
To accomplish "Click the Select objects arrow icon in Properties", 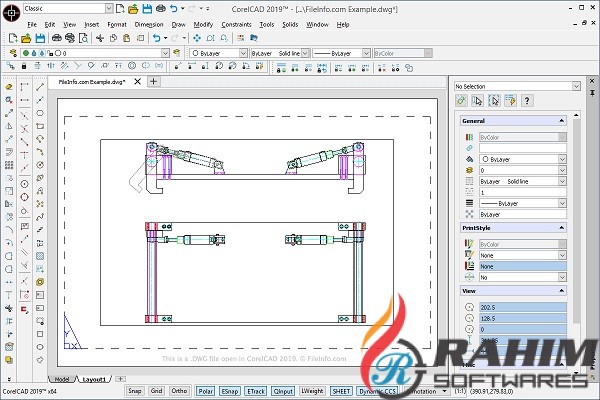I will click(x=477, y=101).
